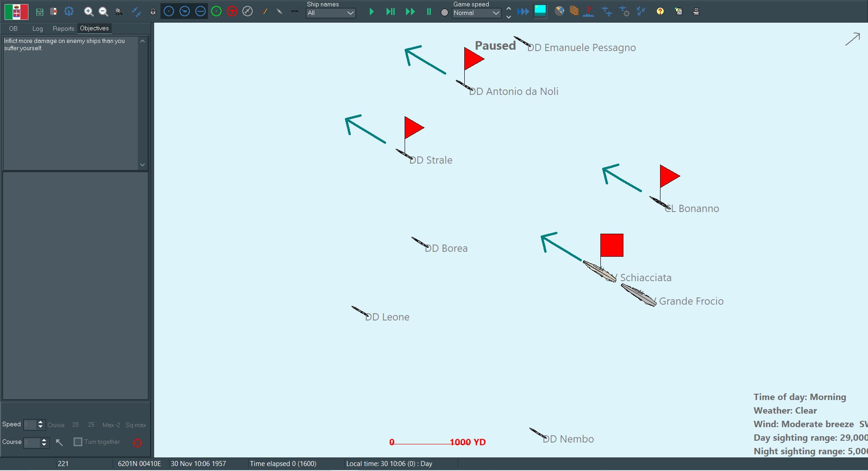Click the green pause button

pos(429,12)
